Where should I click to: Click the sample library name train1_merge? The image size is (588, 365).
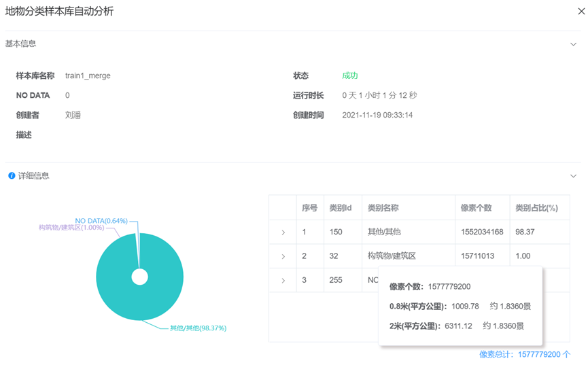[88, 75]
